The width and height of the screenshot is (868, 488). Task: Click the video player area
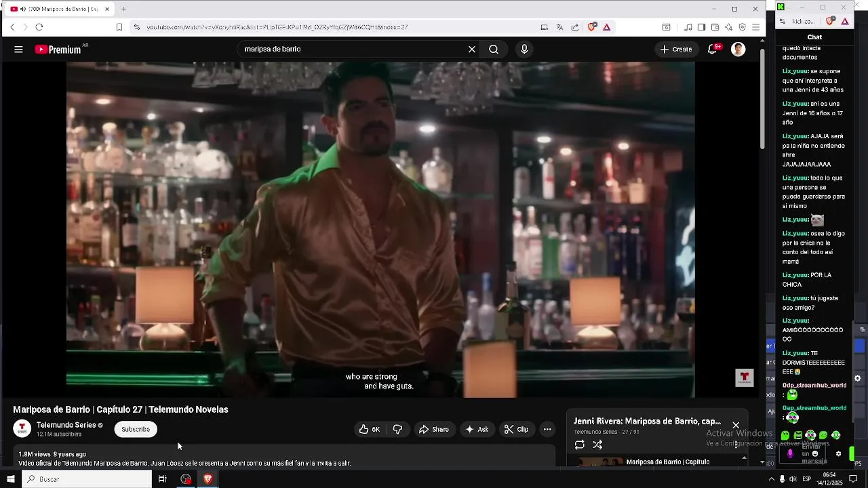pyautogui.click(x=380, y=229)
